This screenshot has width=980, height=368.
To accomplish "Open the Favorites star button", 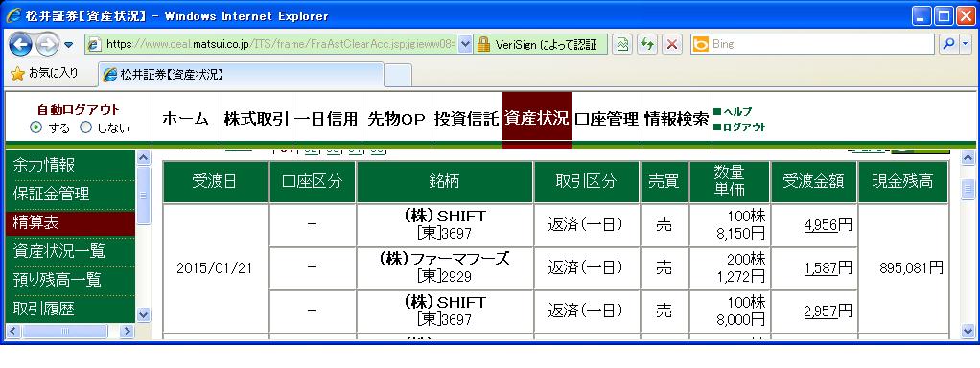I will click(44, 74).
